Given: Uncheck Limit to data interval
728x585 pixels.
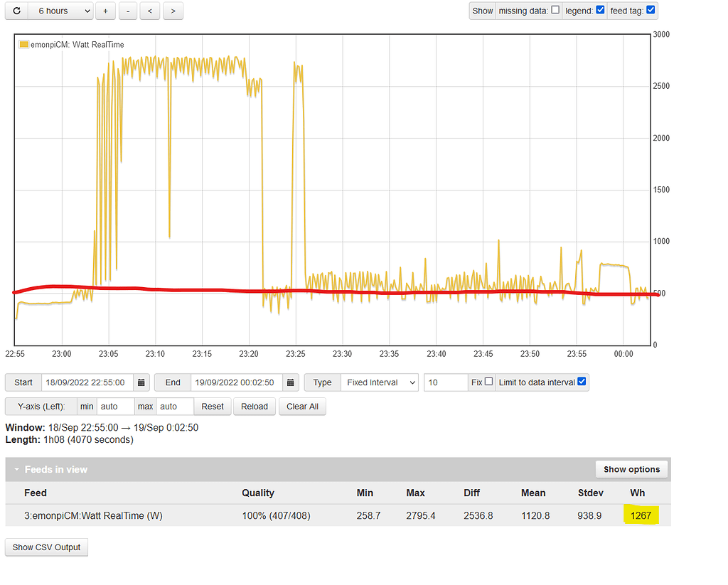Looking at the screenshot, I should click(x=582, y=382).
